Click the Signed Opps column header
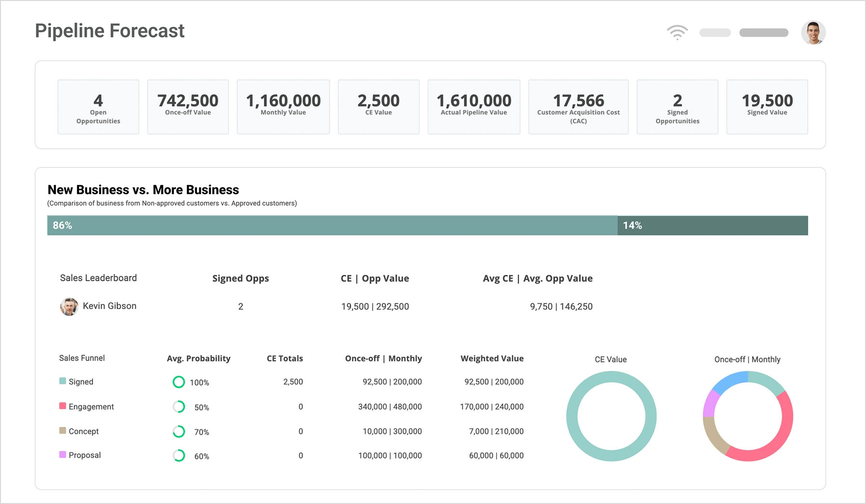 (x=241, y=279)
